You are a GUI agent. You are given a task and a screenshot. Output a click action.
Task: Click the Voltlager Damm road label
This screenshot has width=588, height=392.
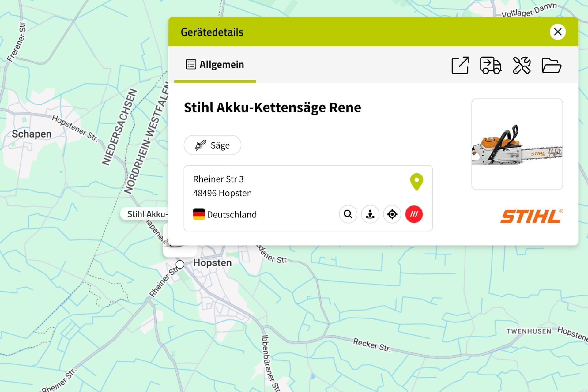point(529,10)
